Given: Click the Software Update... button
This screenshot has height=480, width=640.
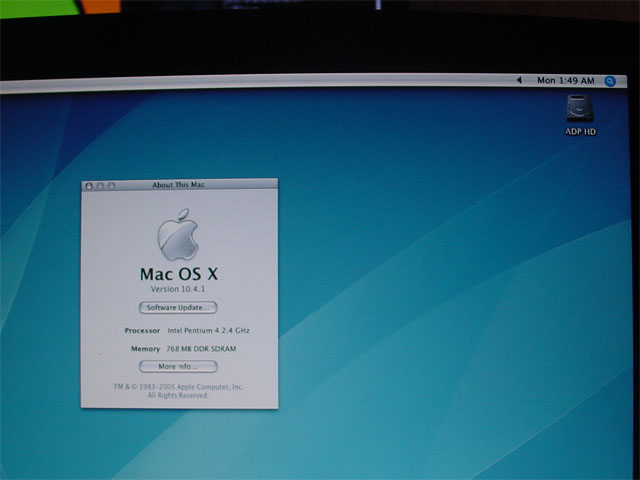Looking at the screenshot, I should 178,307.
